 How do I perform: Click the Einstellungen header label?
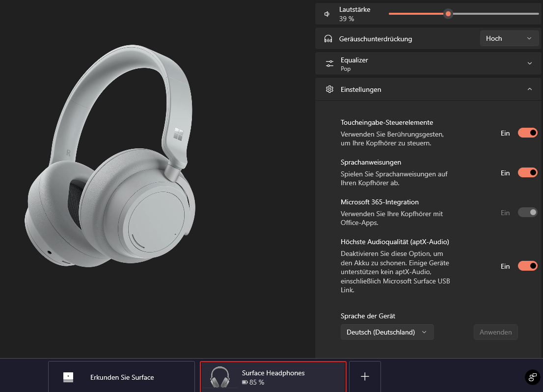361,89
